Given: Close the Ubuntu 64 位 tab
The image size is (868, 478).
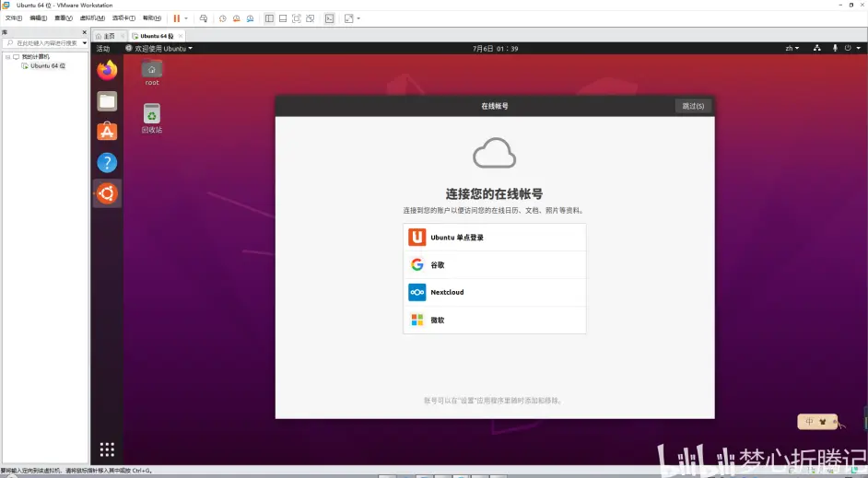Looking at the screenshot, I should pos(180,36).
